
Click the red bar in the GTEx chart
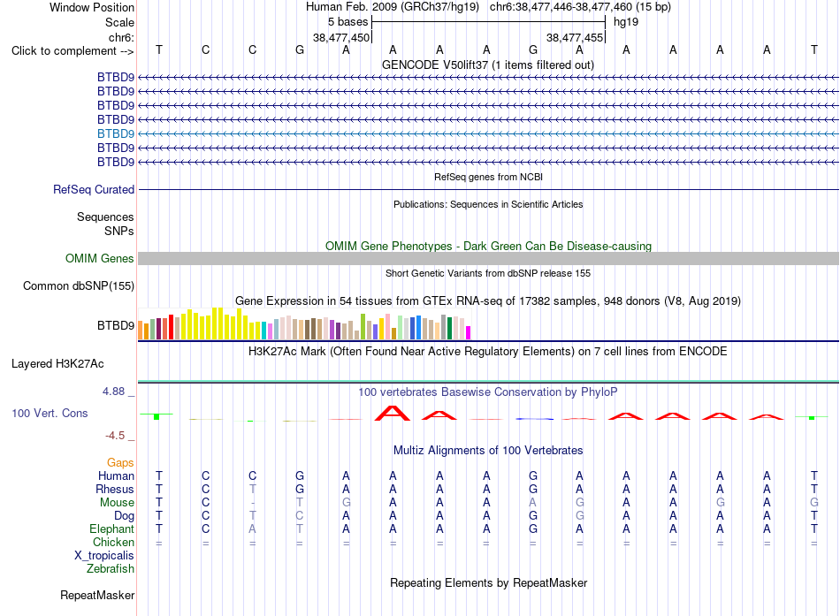pos(171,327)
